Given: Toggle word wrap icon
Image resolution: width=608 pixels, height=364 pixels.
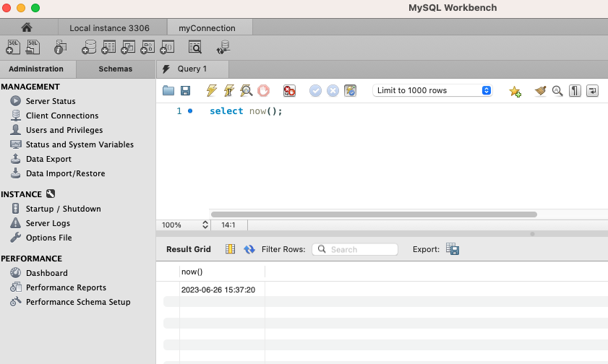Looking at the screenshot, I should click(592, 90).
